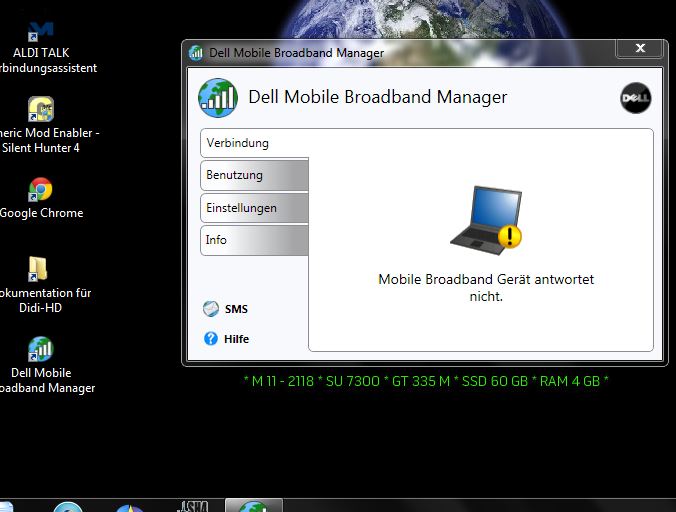Viewport: 676px width, 512px height.
Task: Click the active Broadband Manager taskbar button
Action: pyautogui.click(x=254, y=506)
